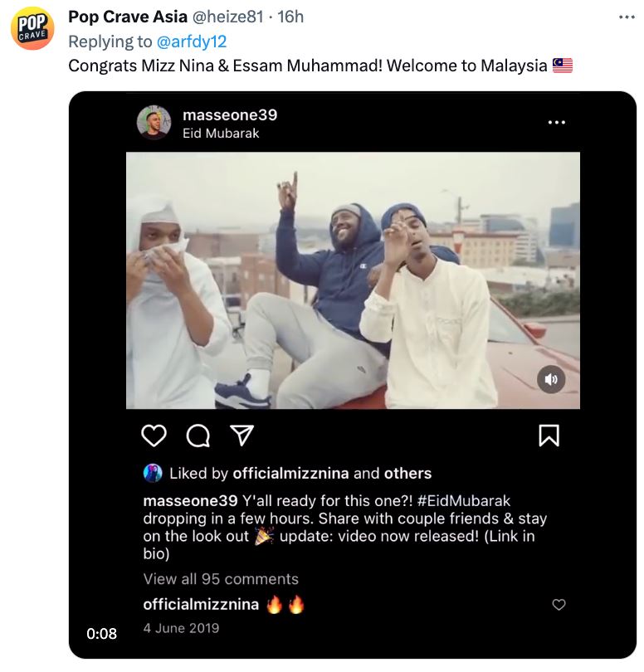Share the post using the paper plane icon
The image size is (644, 672).
point(240,435)
